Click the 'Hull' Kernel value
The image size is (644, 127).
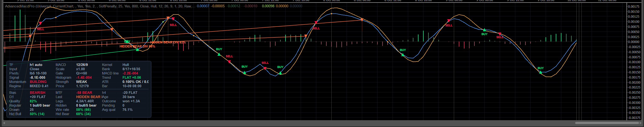click(x=125, y=65)
